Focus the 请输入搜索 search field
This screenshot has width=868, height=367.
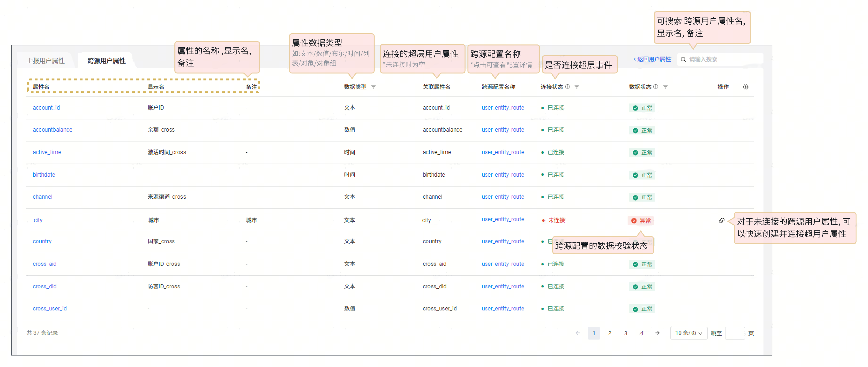point(720,59)
